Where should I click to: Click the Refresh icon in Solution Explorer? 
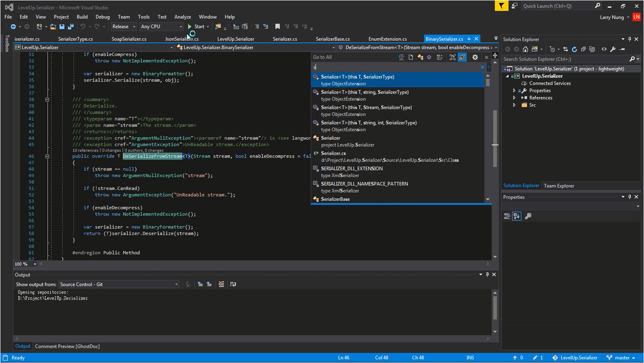pyautogui.click(x=574, y=49)
